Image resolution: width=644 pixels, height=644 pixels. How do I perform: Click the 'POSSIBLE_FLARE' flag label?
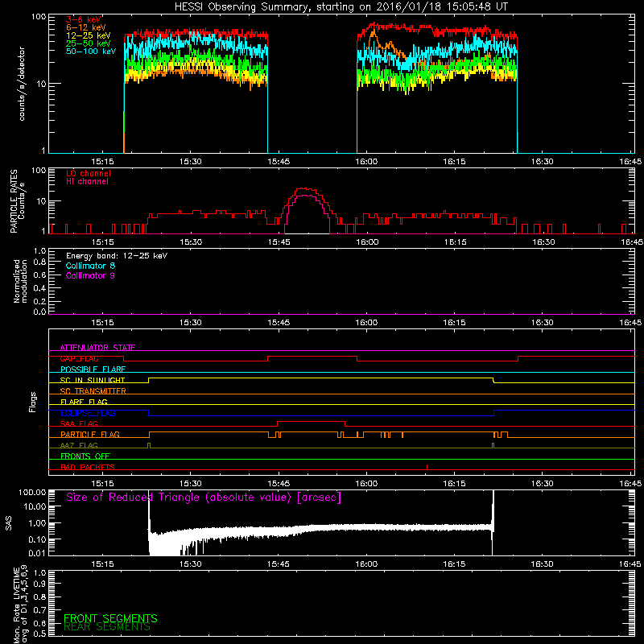click(x=93, y=369)
